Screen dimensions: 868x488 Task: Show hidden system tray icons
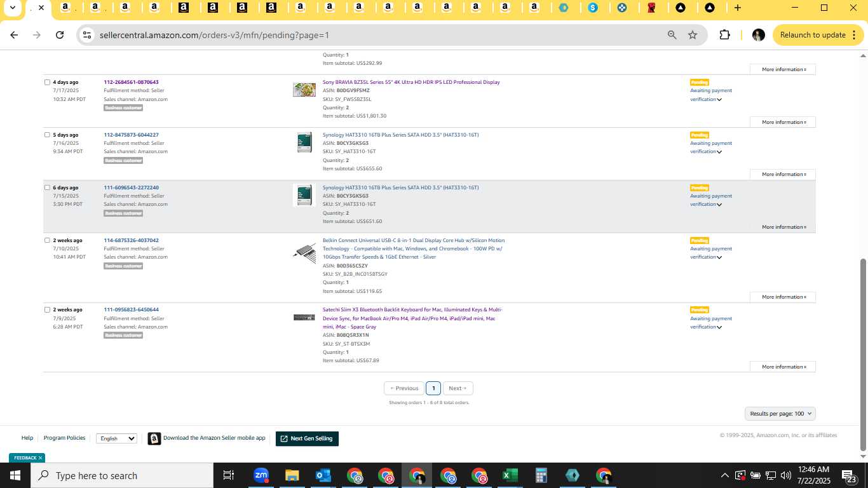[724, 475]
